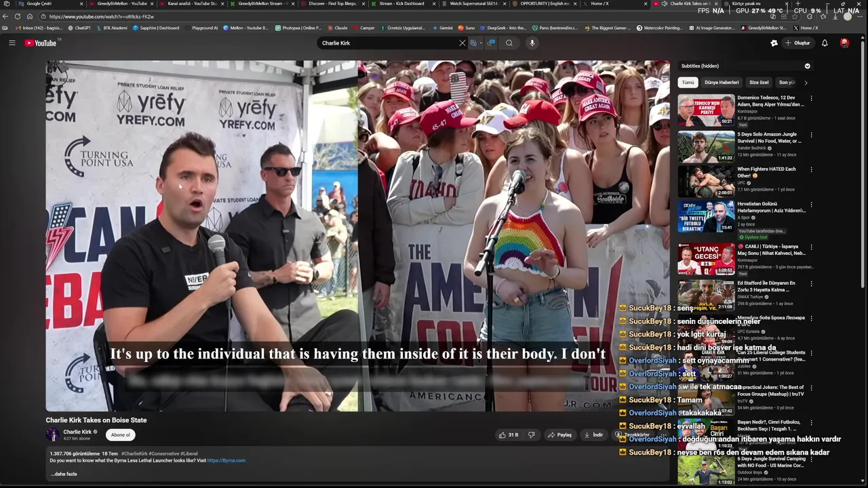868x488 pixels.
Task: Open Hırvatistan Golünü Hatırlamıyorum video title
Action: tap(771, 207)
